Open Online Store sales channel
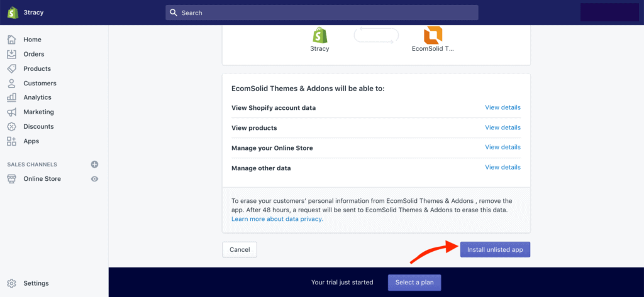644x297 pixels. point(42,179)
